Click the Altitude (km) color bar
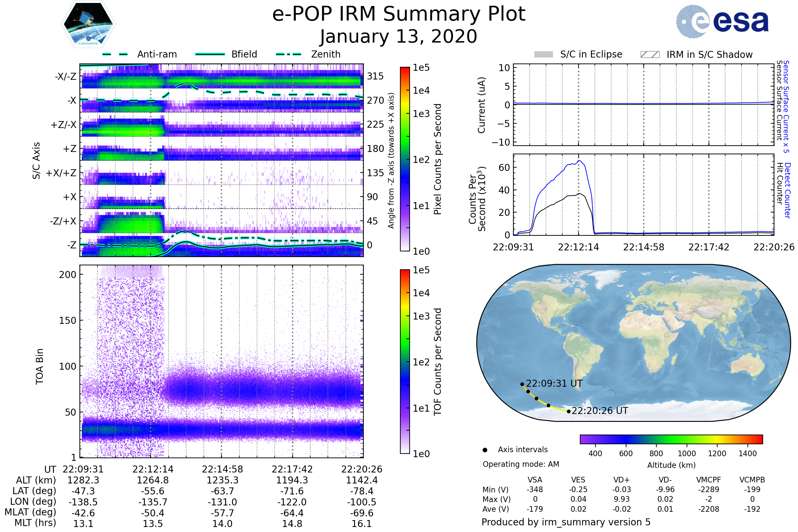 click(671, 439)
